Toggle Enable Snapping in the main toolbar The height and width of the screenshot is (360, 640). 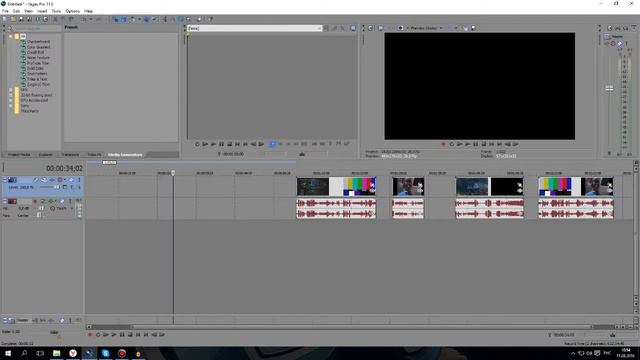pyautogui.click(x=116, y=19)
